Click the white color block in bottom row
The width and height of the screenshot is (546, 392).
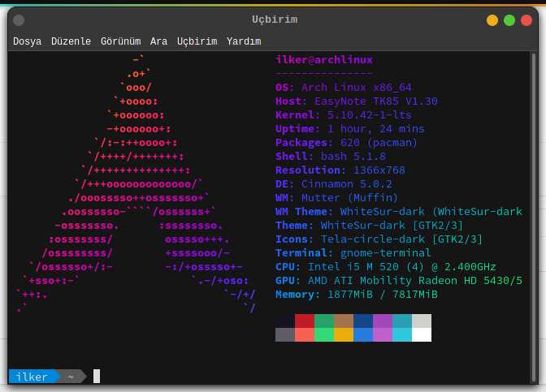[422, 334]
